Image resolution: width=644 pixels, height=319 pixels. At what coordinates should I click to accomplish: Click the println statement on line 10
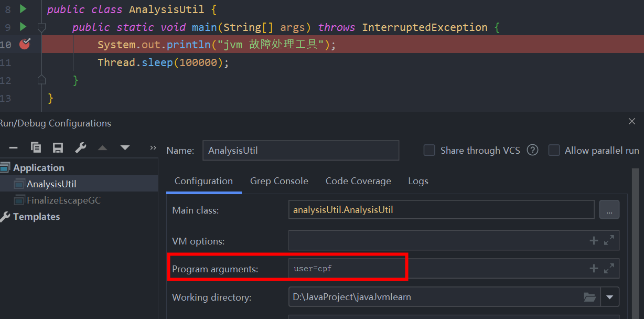point(216,45)
